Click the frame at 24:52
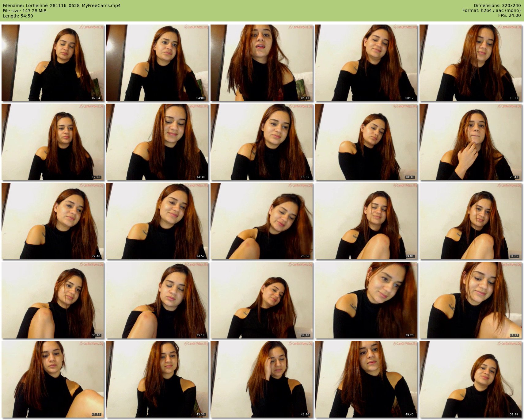Viewport: 524px width, 420px height. [157, 221]
